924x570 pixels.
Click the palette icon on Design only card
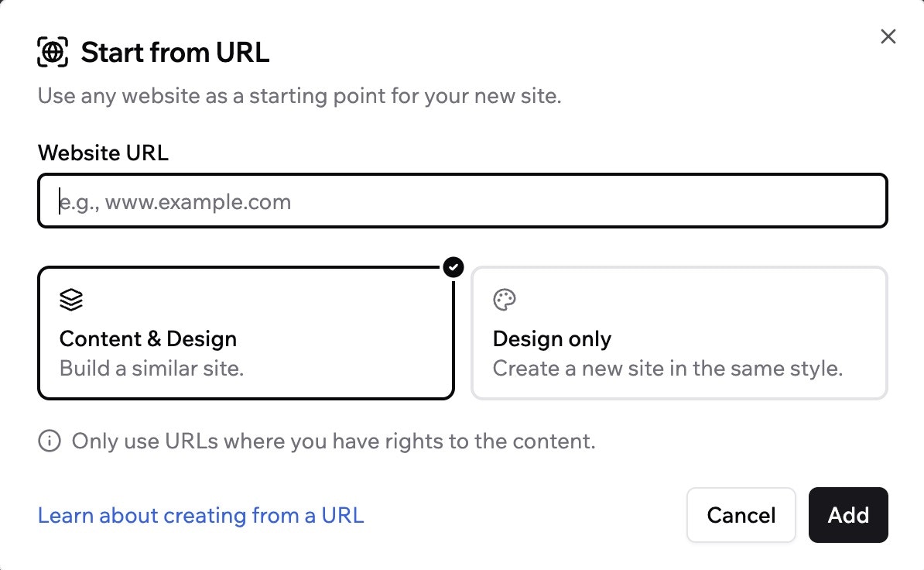(504, 299)
